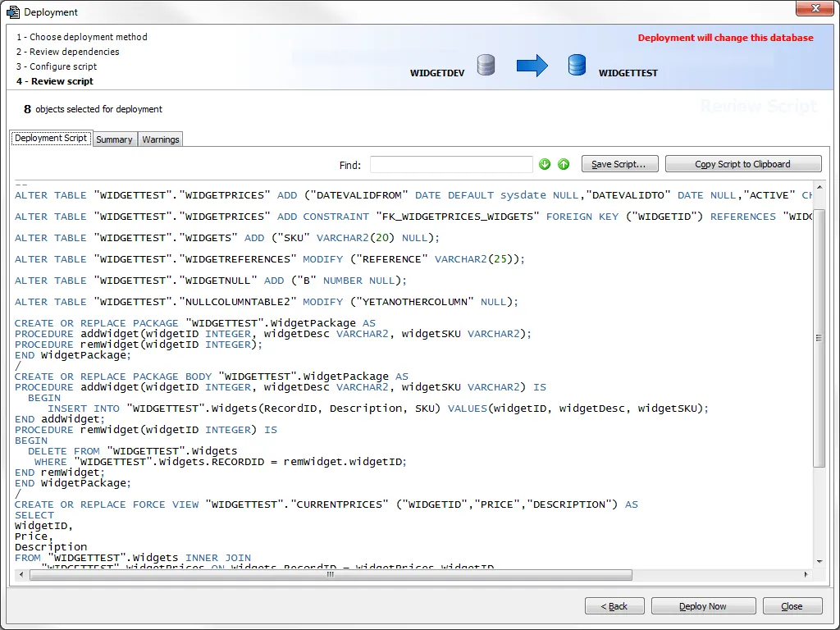Click the vertical scrollbar's down arrow
This screenshot has height=630, width=840.
819,561
